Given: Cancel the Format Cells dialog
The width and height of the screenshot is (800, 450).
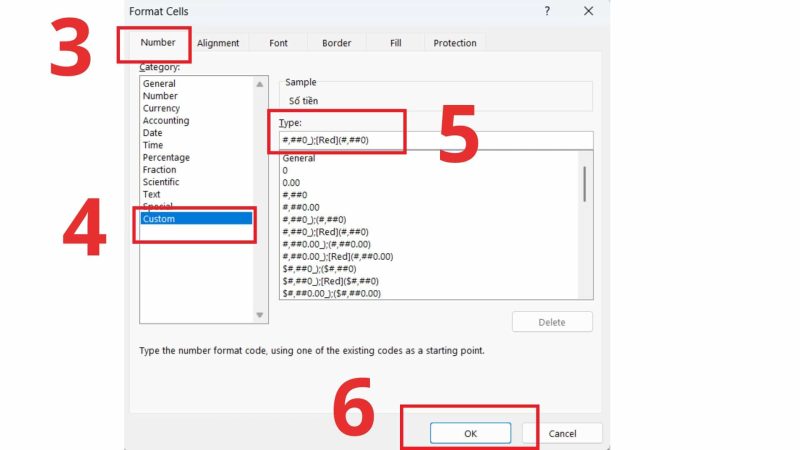Looking at the screenshot, I should point(562,433).
